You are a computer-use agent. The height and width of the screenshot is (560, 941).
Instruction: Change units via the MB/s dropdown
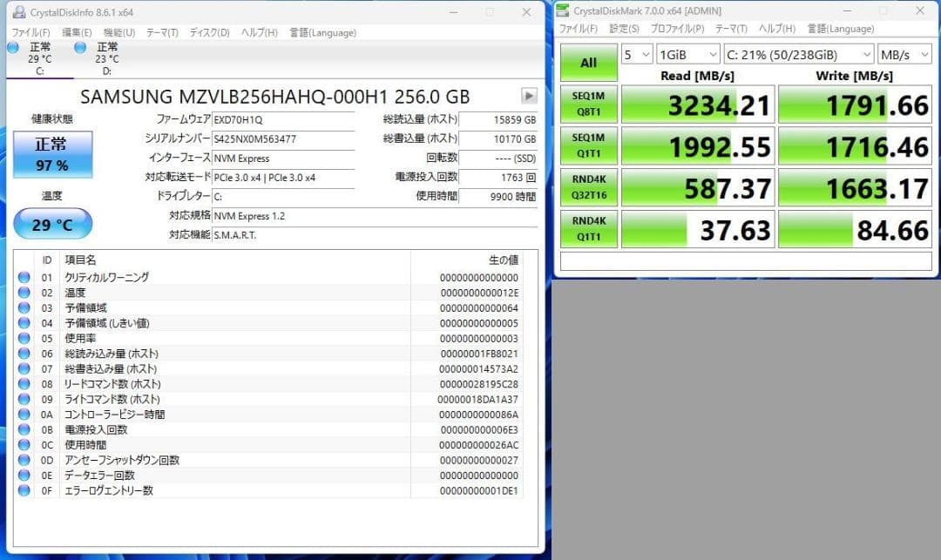(x=904, y=54)
